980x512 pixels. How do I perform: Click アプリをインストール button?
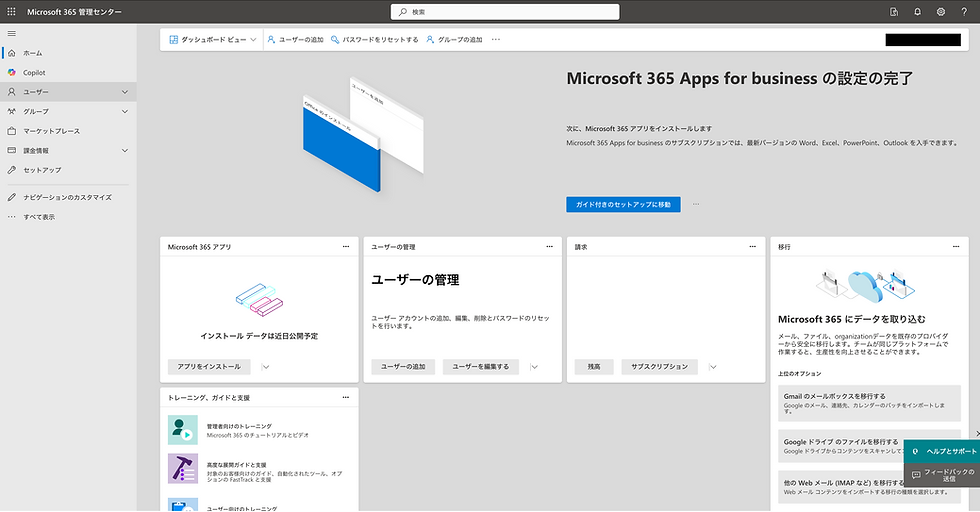tap(209, 367)
